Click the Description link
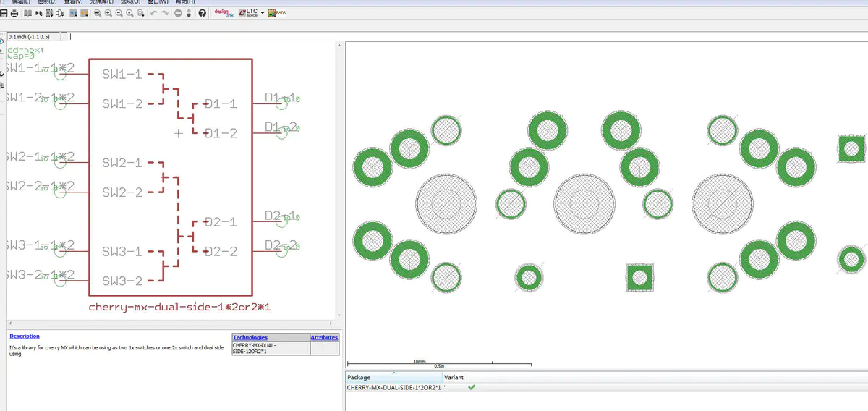Screen dimensions: 868x411 25,336
